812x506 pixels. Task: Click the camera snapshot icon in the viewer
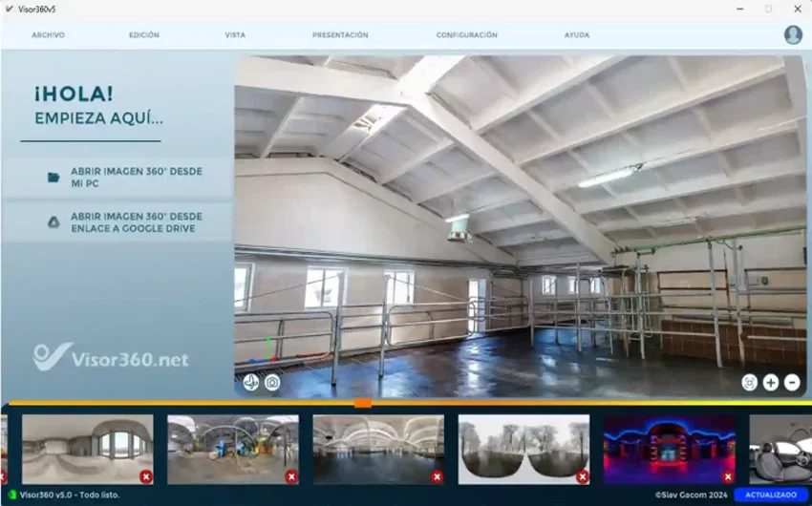coord(272,382)
